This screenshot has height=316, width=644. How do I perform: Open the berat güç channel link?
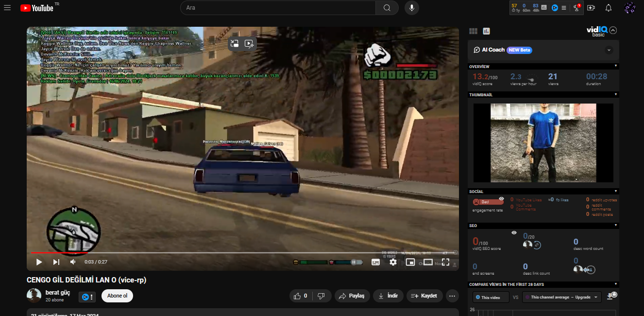tap(58, 293)
